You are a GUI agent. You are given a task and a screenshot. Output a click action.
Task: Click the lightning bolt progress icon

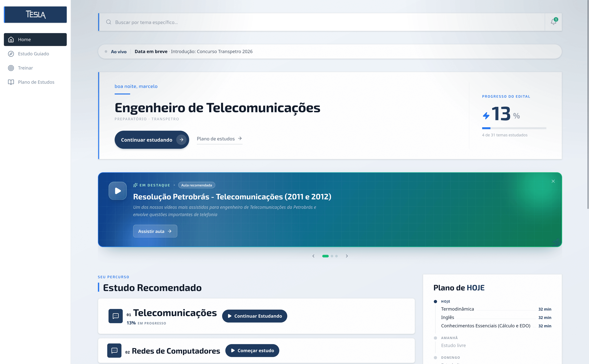point(486,116)
